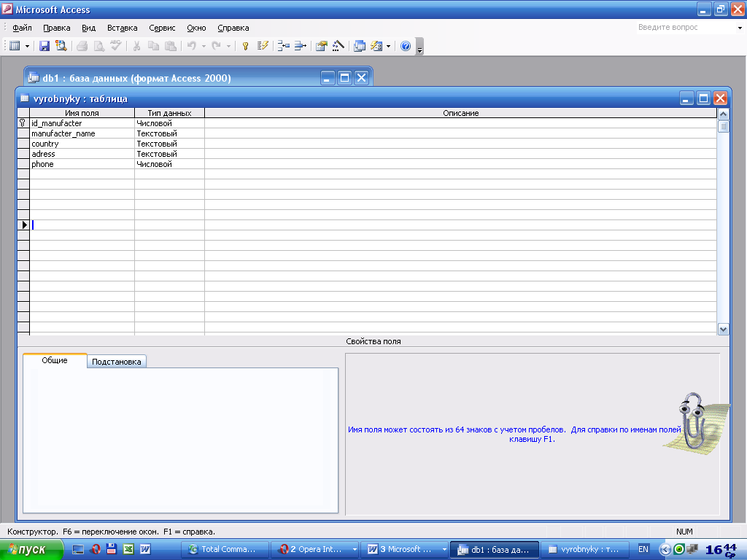The width and height of the screenshot is (747, 560).
Task: Switch to Total Commander taskbar button
Action: [225, 549]
